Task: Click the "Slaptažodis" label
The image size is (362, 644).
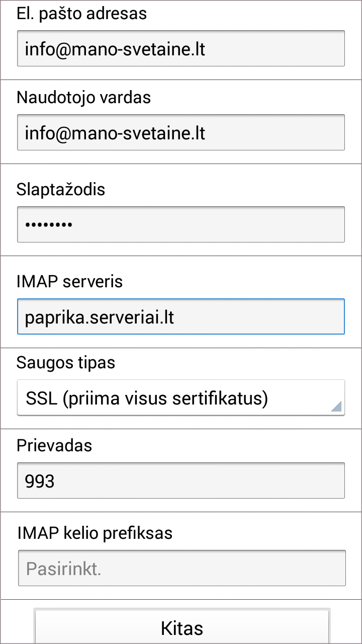Action: point(61,189)
